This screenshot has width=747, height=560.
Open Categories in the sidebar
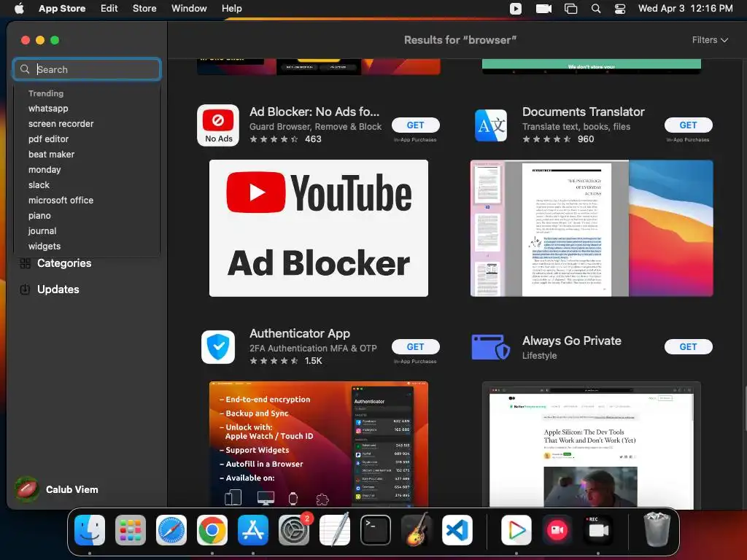[64, 262]
